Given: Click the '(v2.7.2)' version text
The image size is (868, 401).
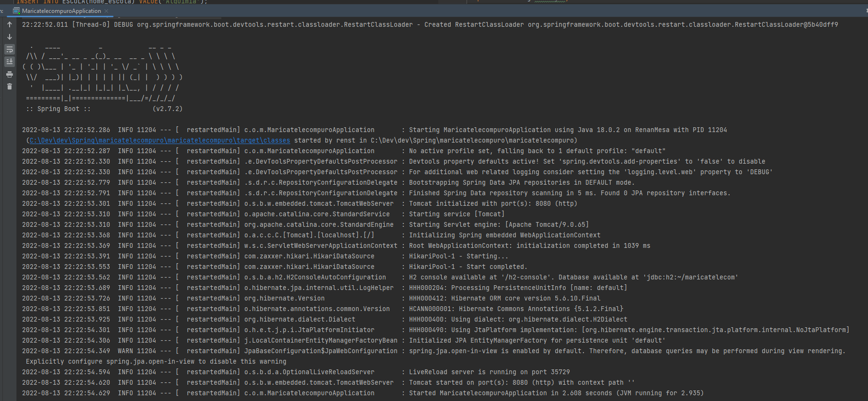Looking at the screenshot, I should tap(168, 109).
